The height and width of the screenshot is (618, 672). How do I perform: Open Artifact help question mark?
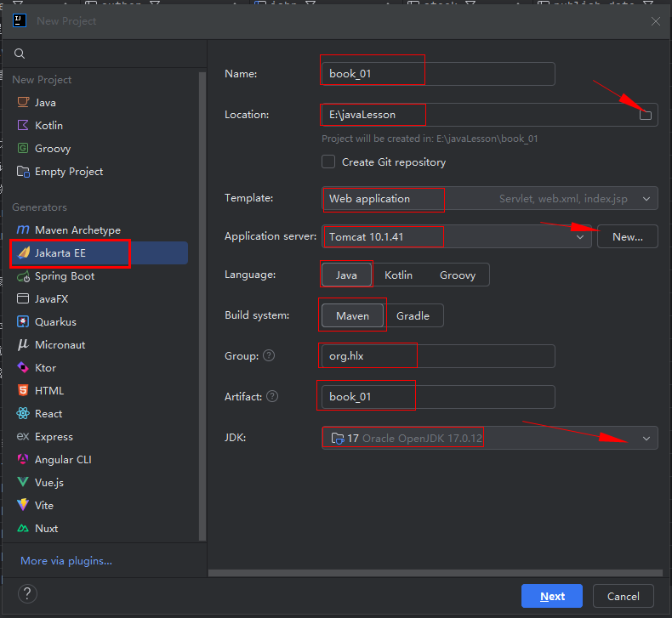272,396
